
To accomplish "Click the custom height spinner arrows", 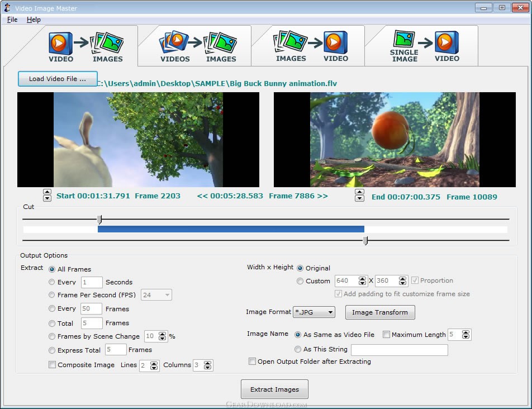I will tap(403, 281).
